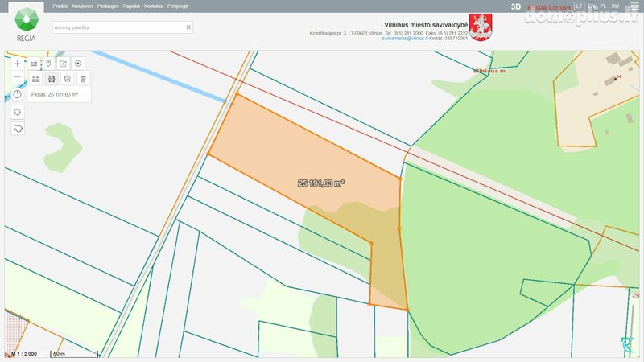Delete measurement with the trash icon
The width and height of the screenshot is (644, 362).
(x=83, y=79)
